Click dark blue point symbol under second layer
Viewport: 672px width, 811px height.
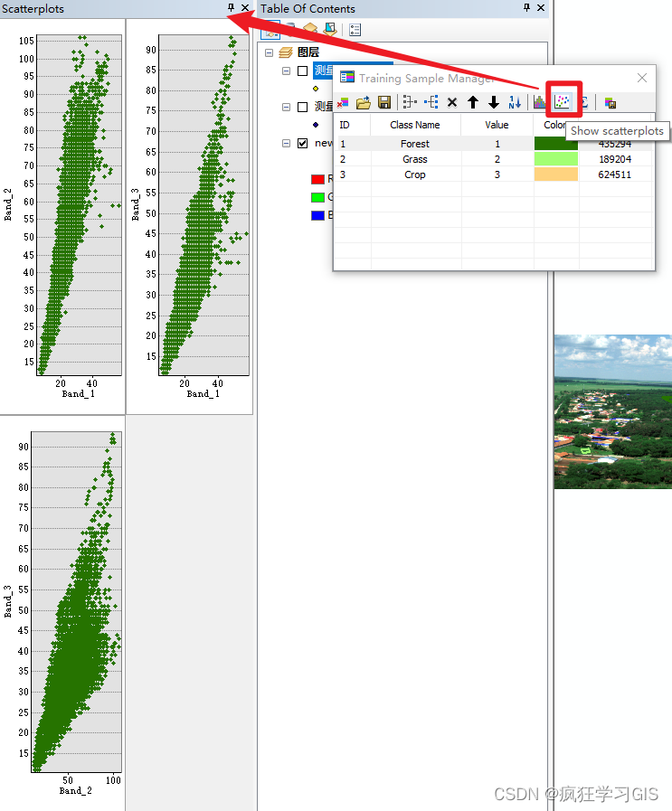point(316,125)
